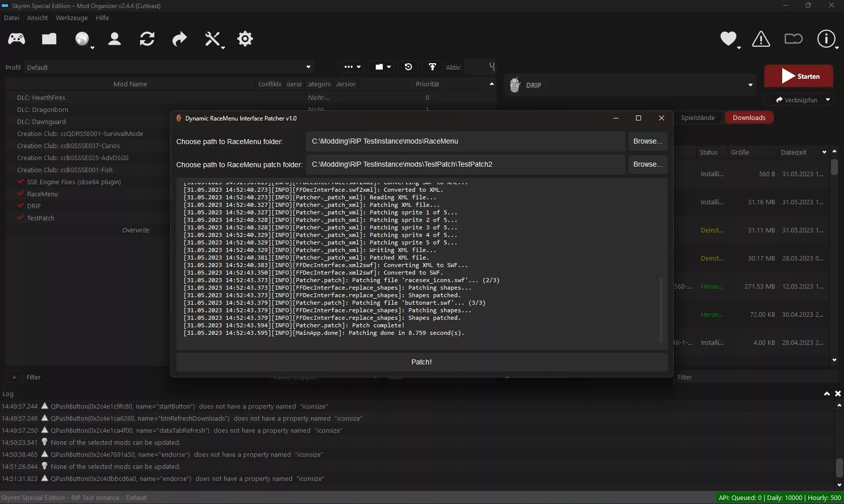
Task: Toggle sort arrow on Dateizeit column
Action: coord(824,152)
